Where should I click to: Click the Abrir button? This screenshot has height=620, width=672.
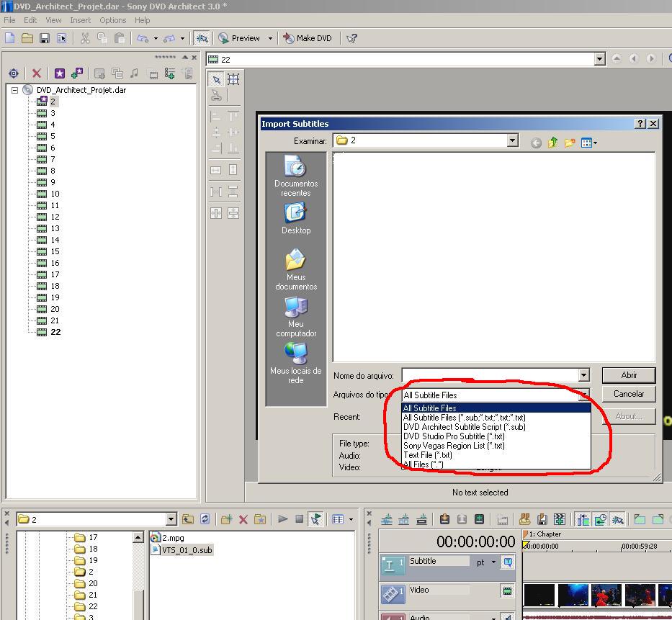(629, 375)
